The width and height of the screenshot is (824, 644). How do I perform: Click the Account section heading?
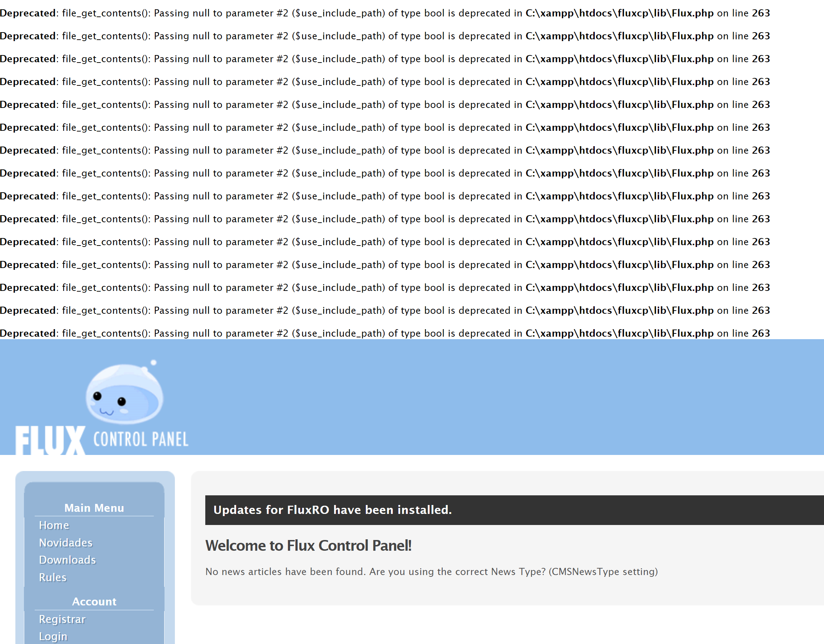(x=94, y=601)
